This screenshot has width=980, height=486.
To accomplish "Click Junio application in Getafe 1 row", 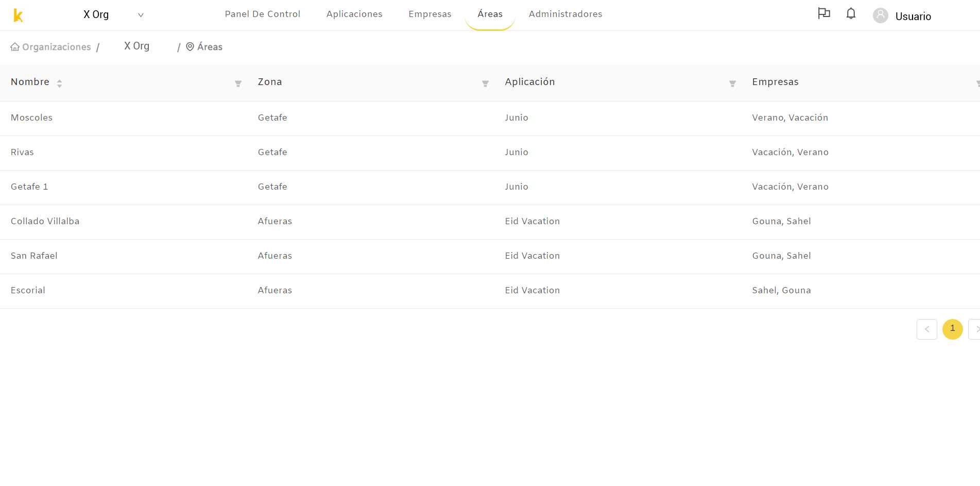I will [x=517, y=187].
